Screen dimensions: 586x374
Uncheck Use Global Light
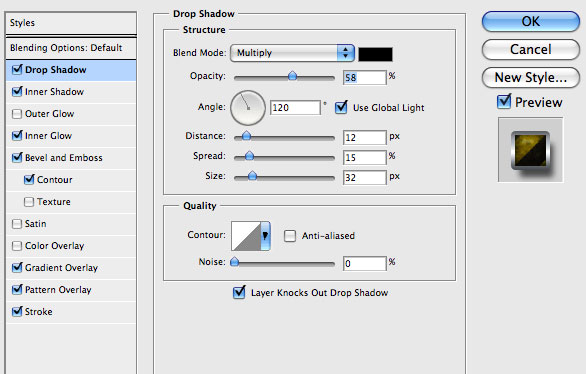click(341, 108)
